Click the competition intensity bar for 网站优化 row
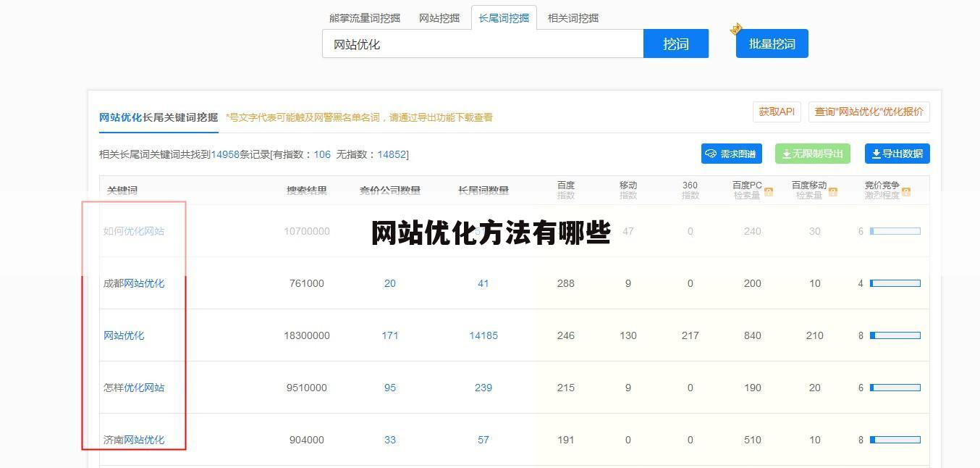 point(896,335)
